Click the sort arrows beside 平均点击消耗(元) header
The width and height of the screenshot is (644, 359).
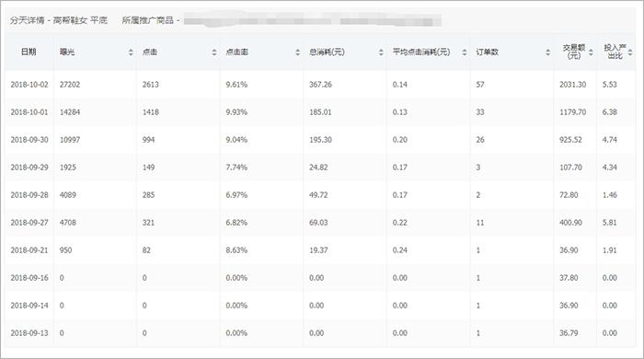pyautogui.click(x=465, y=52)
